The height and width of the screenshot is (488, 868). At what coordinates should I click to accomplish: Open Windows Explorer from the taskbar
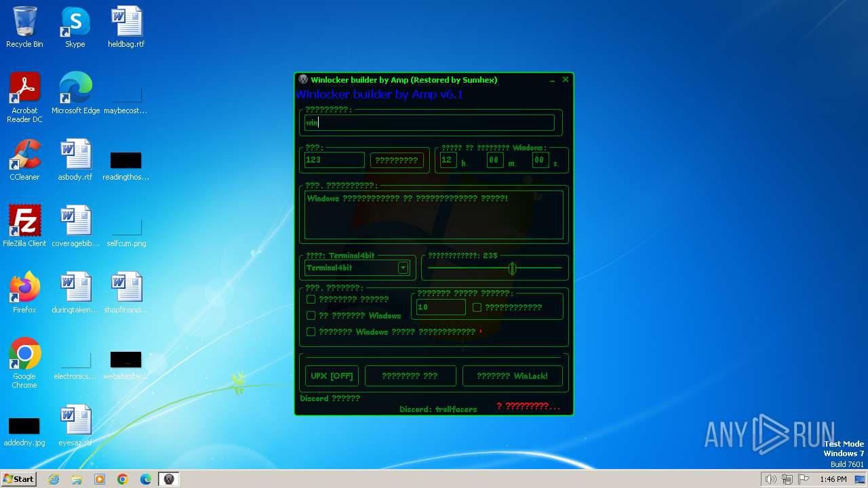[x=77, y=479]
